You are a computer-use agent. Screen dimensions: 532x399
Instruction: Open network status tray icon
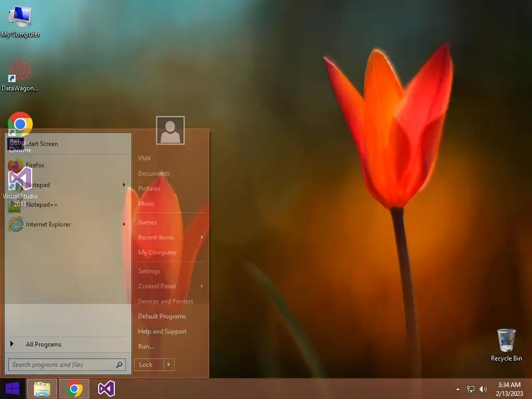click(471, 389)
